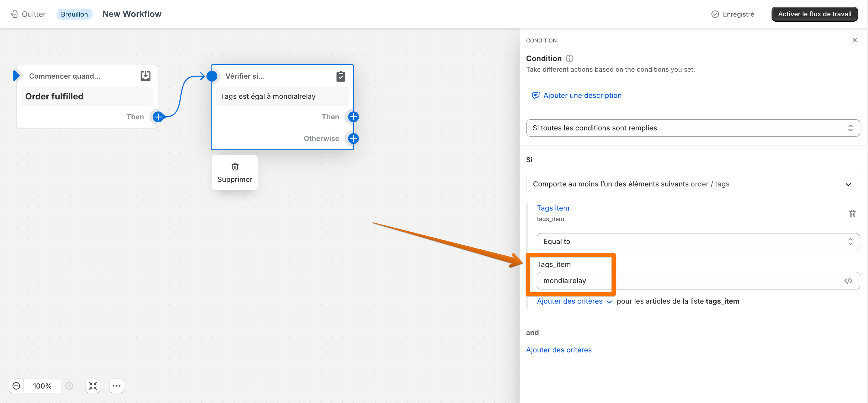This screenshot has width=868, height=403.
Task: Open the more options ellipsis menu
Action: pyautogui.click(x=117, y=386)
